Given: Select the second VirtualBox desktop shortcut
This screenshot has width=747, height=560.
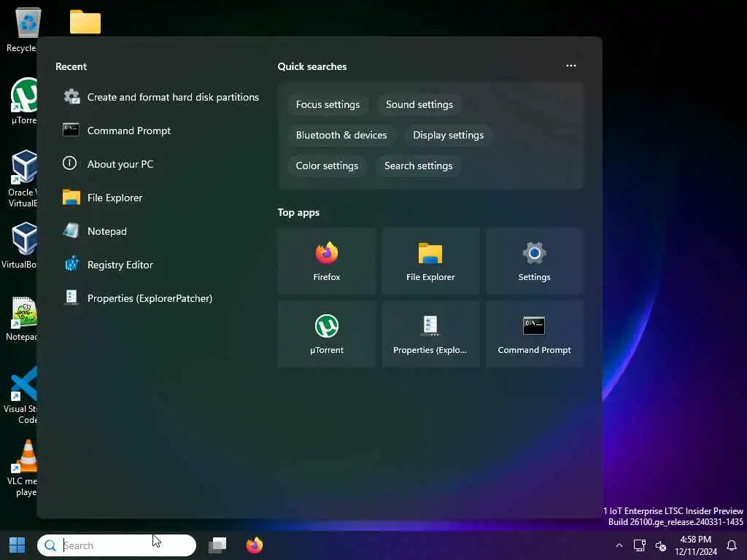Looking at the screenshot, I should point(20,245).
